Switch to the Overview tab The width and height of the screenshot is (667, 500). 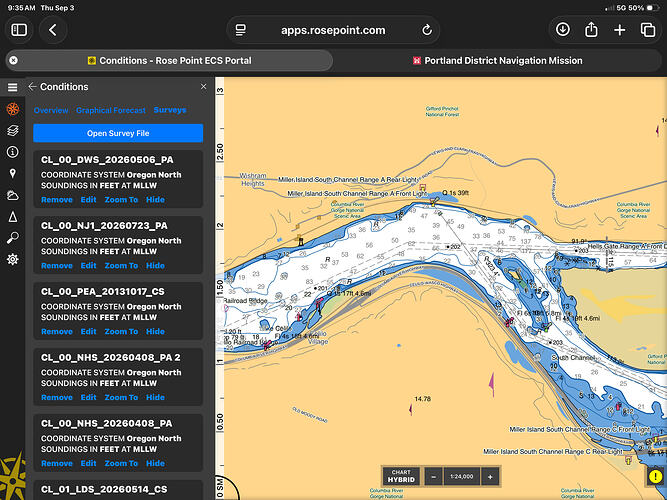[x=51, y=110]
